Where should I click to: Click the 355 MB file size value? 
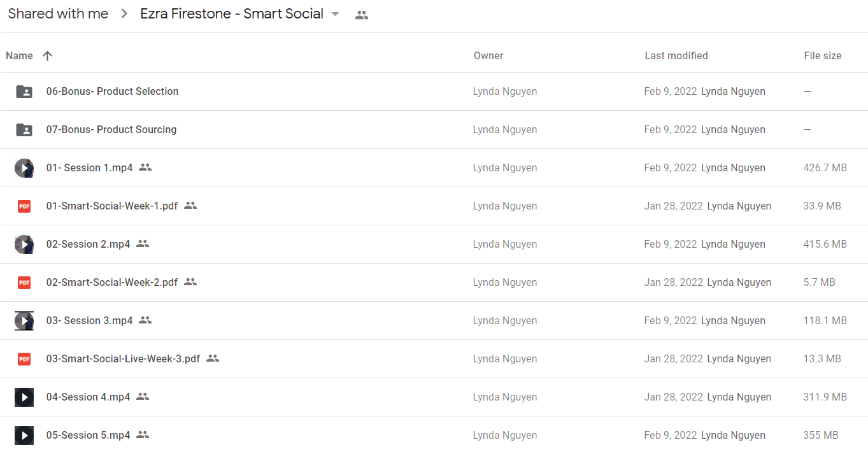(821, 436)
